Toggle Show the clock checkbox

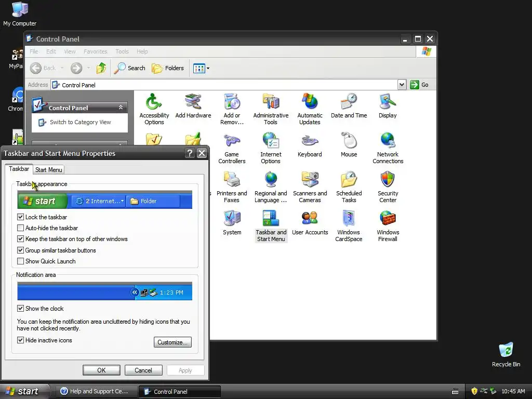(x=21, y=309)
